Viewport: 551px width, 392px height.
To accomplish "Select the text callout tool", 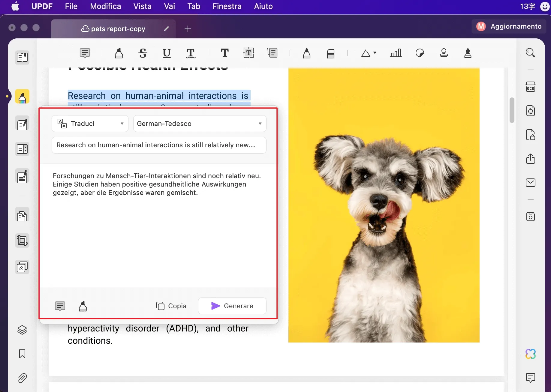I will coord(272,53).
